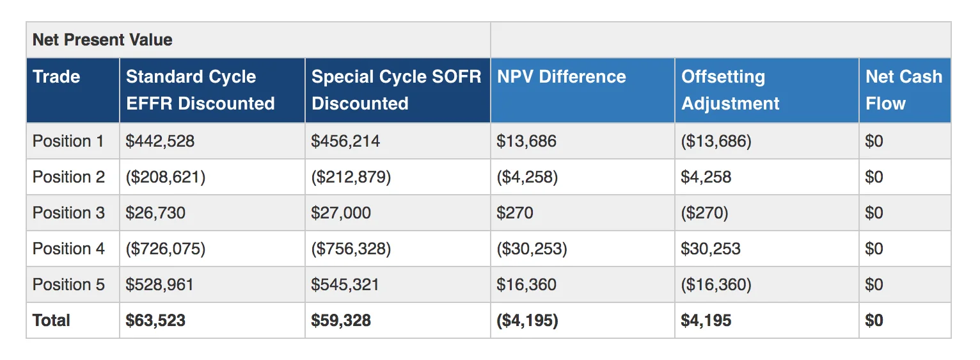Click the Position 3 row label
The height and width of the screenshot is (360, 980).
tap(68, 213)
